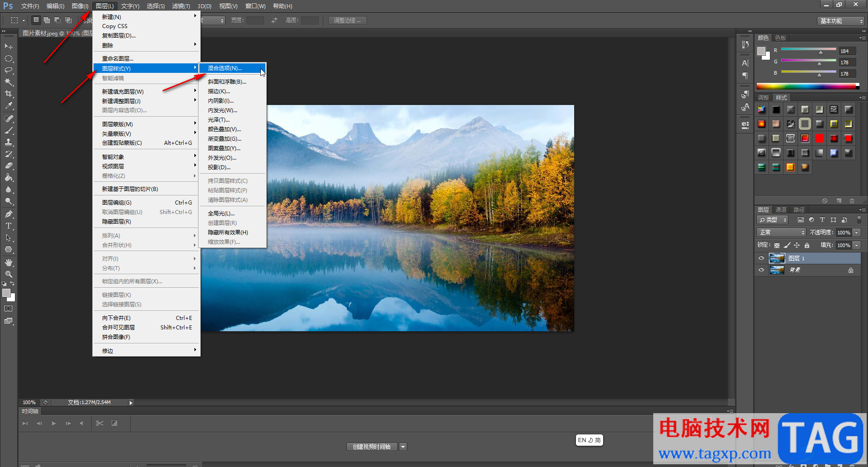
Task: Click the 创建视频时间轴 button
Action: click(x=372, y=447)
